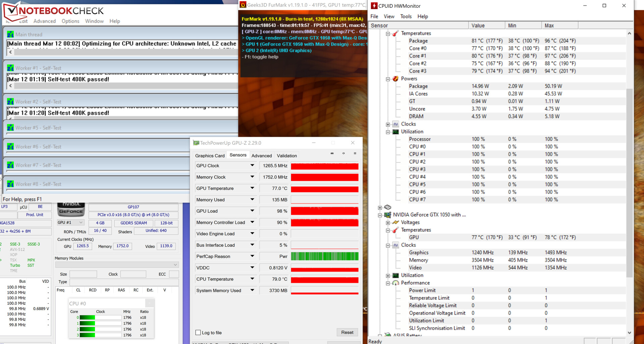Image resolution: width=644 pixels, height=344 pixels.
Task: Open the View menu in HWMonitor
Action: pos(389,16)
